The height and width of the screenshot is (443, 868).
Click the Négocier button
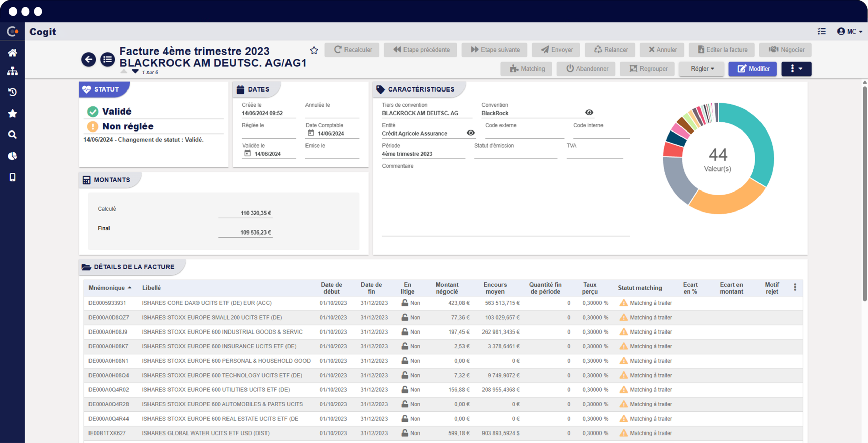click(x=785, y=50)
